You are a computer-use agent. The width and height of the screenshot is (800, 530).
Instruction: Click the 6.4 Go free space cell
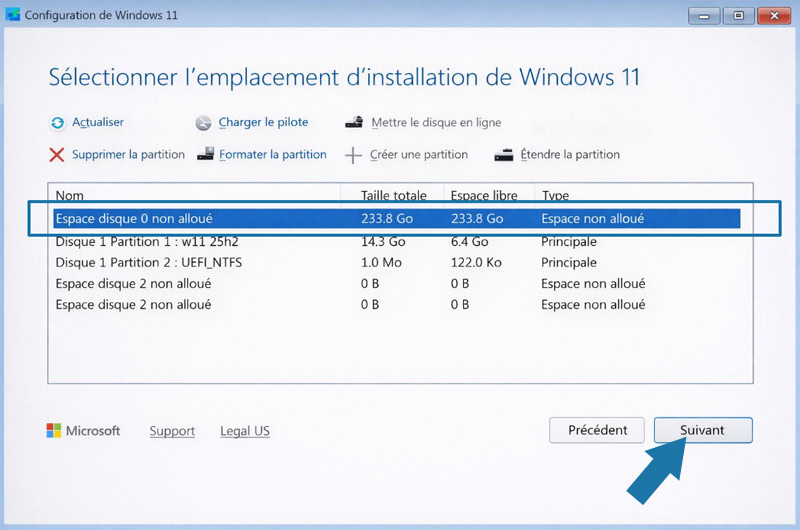[469, 241]
